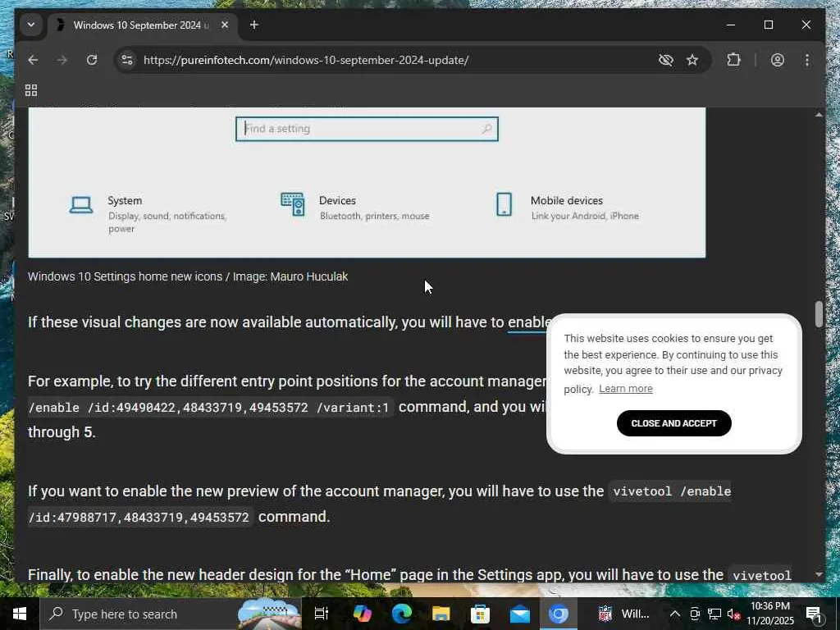Click the underlined enable link
Image resolution: width=840 pixels, height=630 pixels.
[x=529, y=322]
